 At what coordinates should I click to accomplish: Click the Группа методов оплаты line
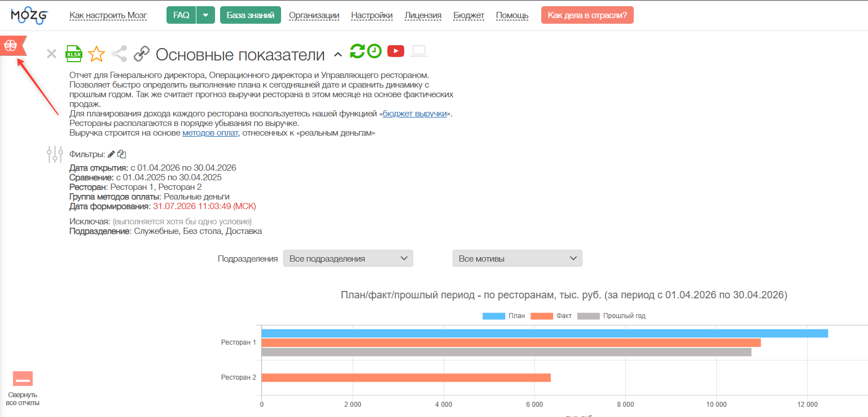(x=150, y=197)
